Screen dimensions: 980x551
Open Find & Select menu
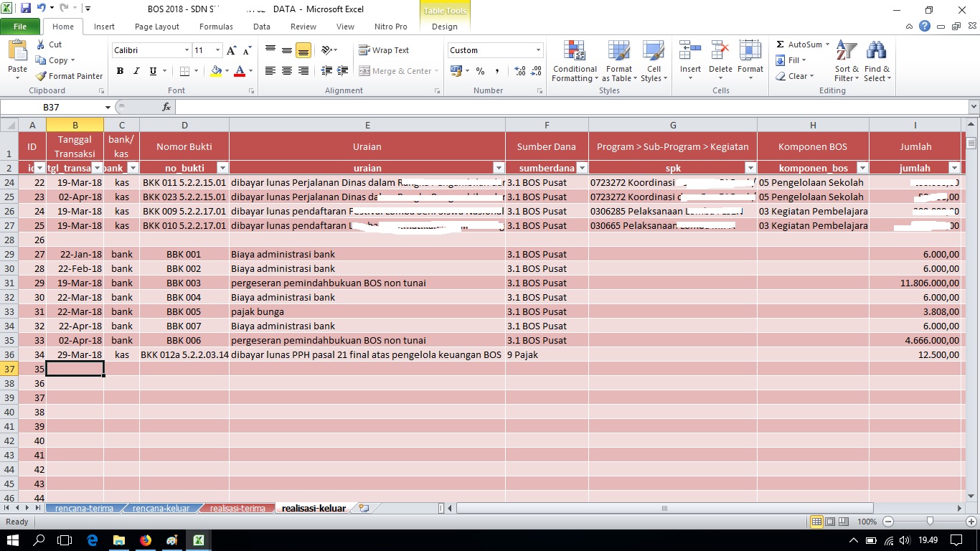click(x=877, y=61)
